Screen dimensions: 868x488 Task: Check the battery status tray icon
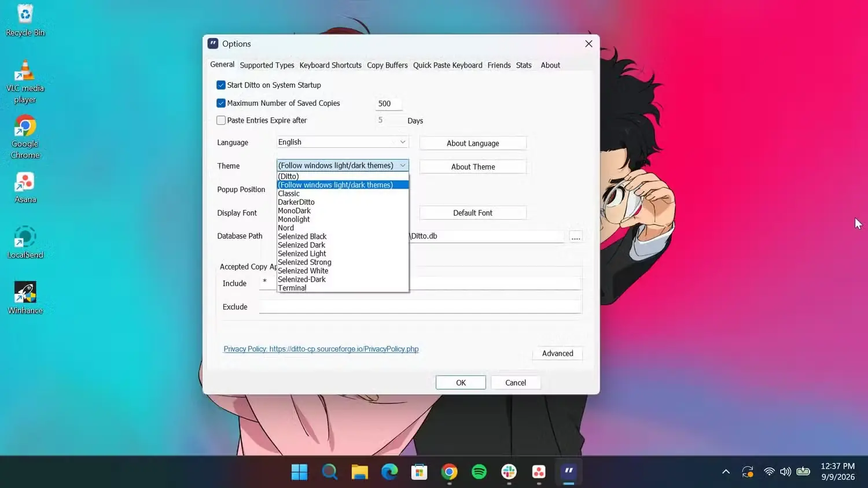[803, 472]
